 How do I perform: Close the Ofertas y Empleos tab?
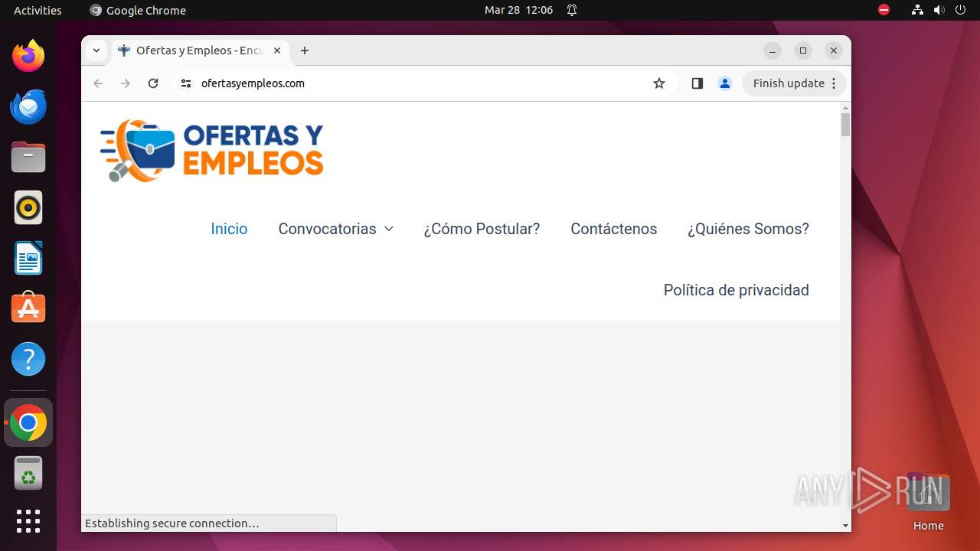coord(277,51)
